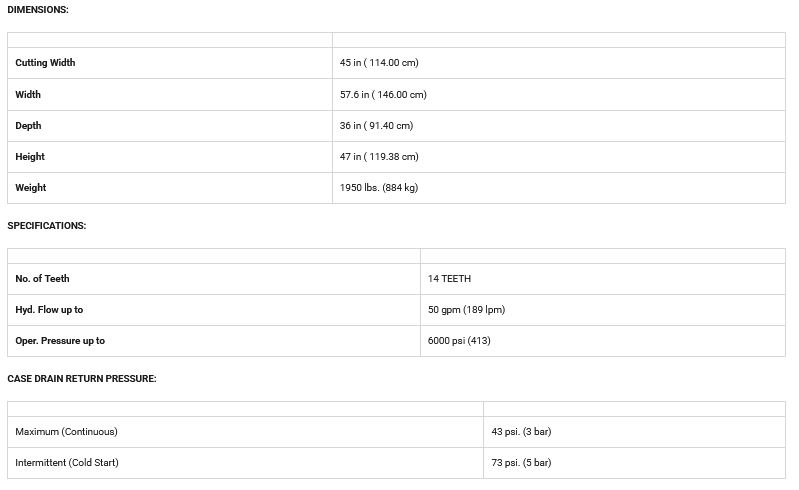Screen dimensions: 799x490
Task: Click the 6000 psi (413) value
Action: 459,341
